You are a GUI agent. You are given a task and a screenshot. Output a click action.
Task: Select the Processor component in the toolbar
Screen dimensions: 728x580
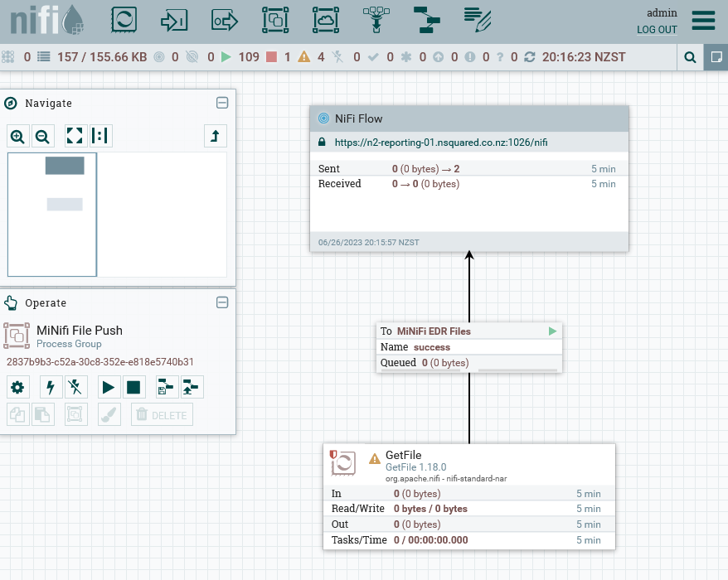point(124,20)
